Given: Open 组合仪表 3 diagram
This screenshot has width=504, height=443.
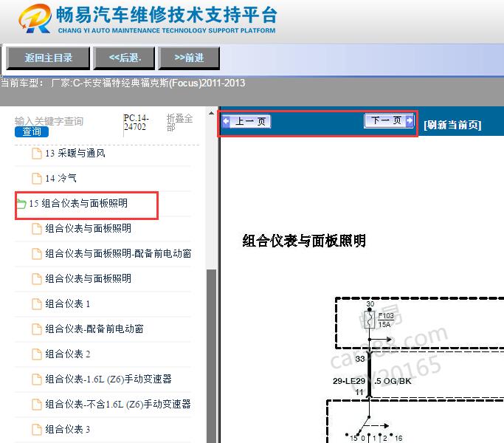Looking at the screenshot, I should 67,429.
